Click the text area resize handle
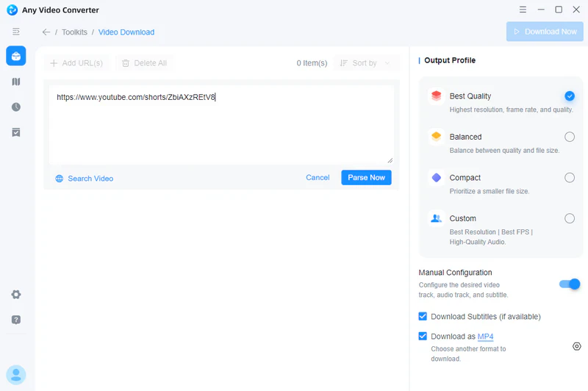 point(390,160)
